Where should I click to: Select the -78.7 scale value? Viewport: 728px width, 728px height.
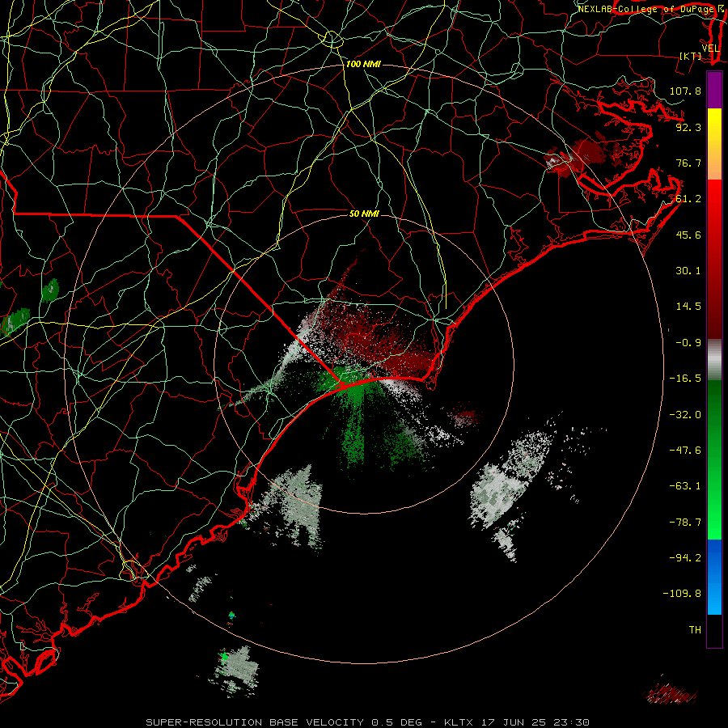point(685,523)
